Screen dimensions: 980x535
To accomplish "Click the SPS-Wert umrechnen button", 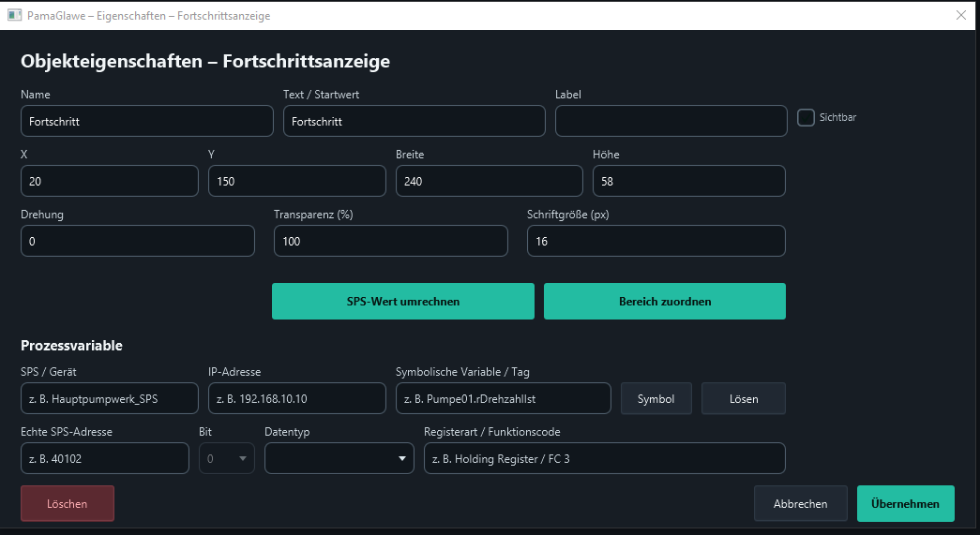I will [x=403, y=302].
